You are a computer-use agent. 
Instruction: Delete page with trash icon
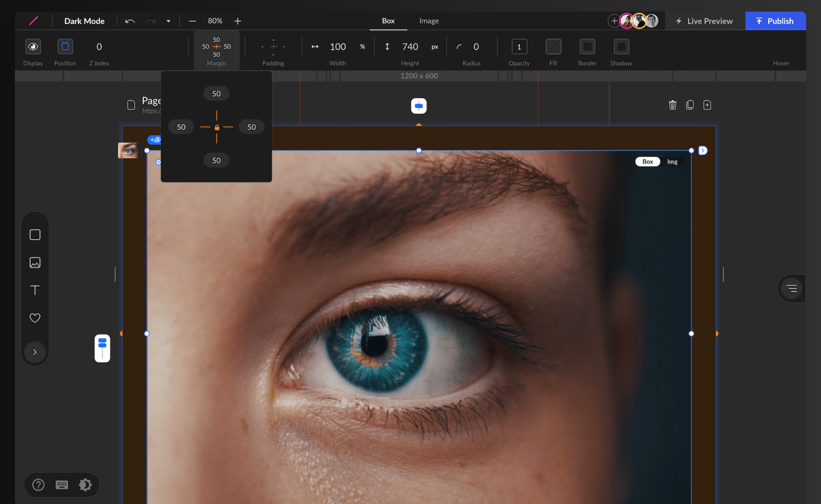pos(672,105)
